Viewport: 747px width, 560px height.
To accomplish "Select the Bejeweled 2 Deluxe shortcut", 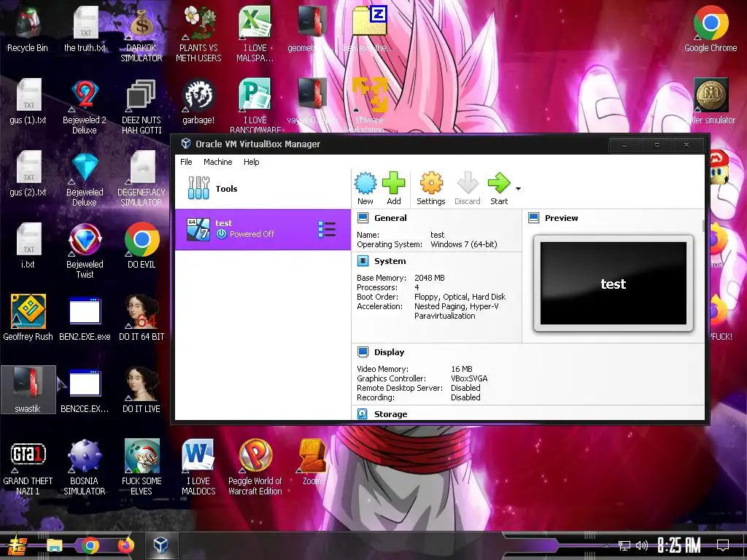I will pos(85,106).
